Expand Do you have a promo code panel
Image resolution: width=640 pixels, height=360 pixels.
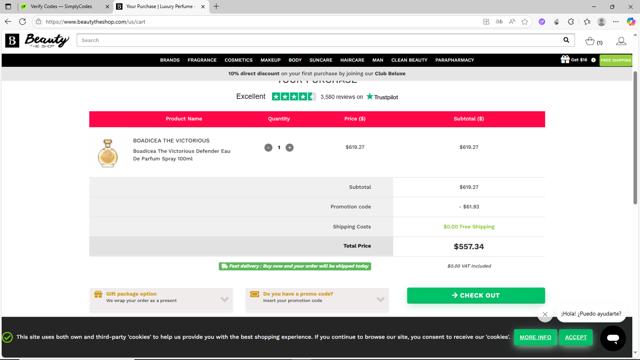pos(317,299)
